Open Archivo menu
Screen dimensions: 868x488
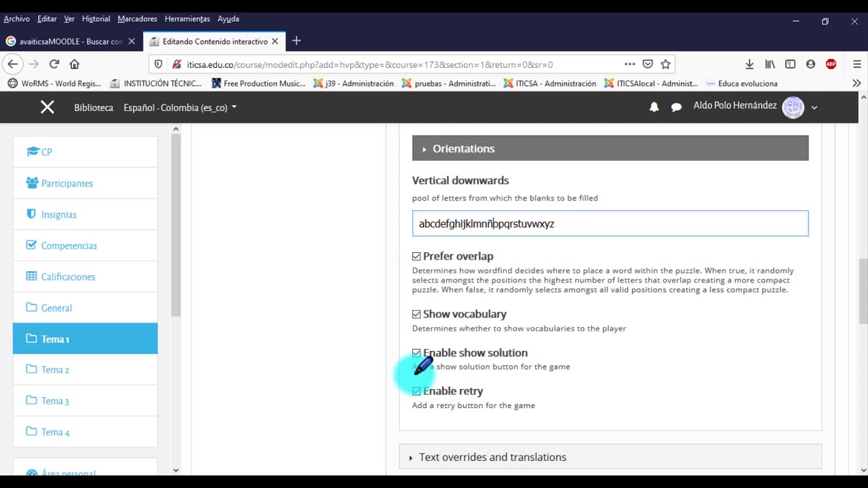(x=16, y=19)
